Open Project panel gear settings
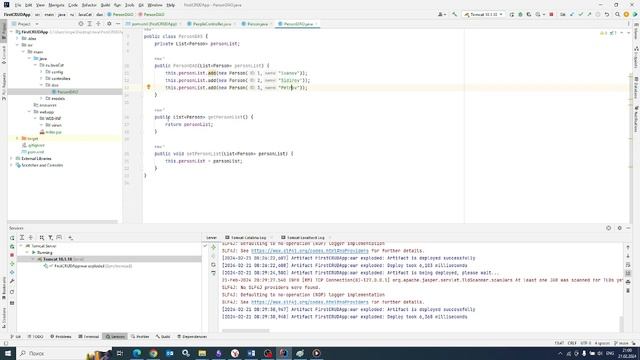This screenshot has height=360, width=640. tap(109, 24)
